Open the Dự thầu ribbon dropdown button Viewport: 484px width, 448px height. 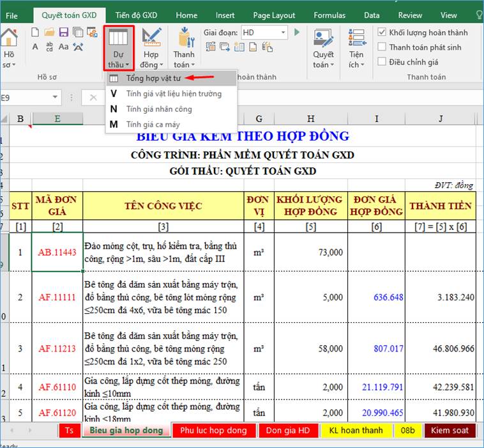(119, 48)
